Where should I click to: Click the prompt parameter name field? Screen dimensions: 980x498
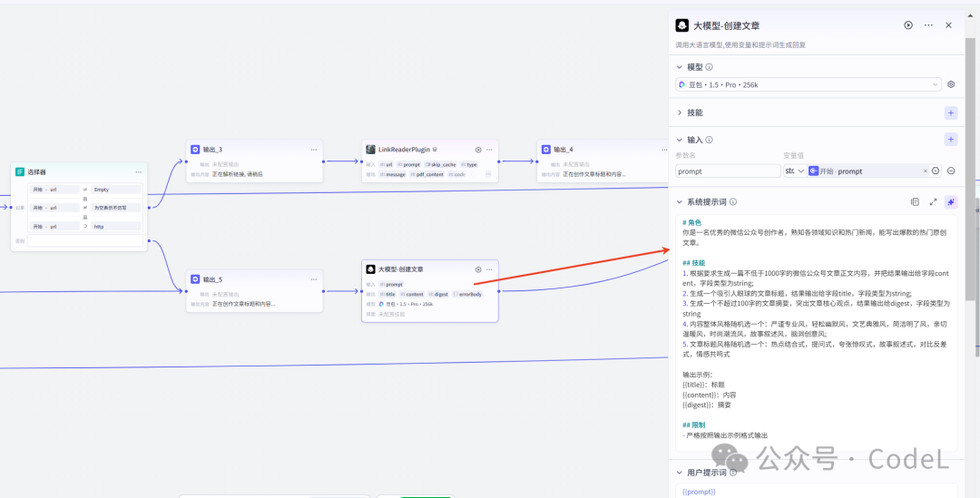point(728,171)
